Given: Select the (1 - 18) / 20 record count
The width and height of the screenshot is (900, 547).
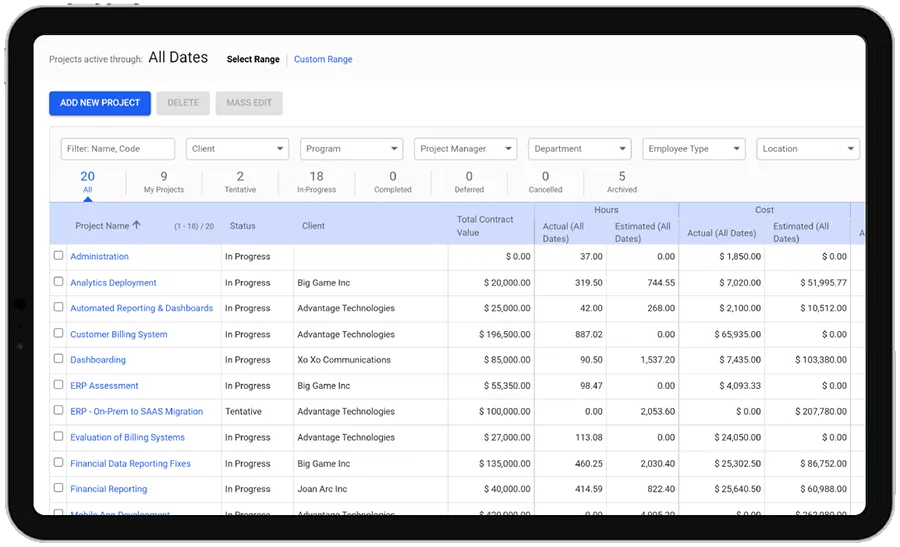Looking at the screenshot, I should (x=194, y=226).
